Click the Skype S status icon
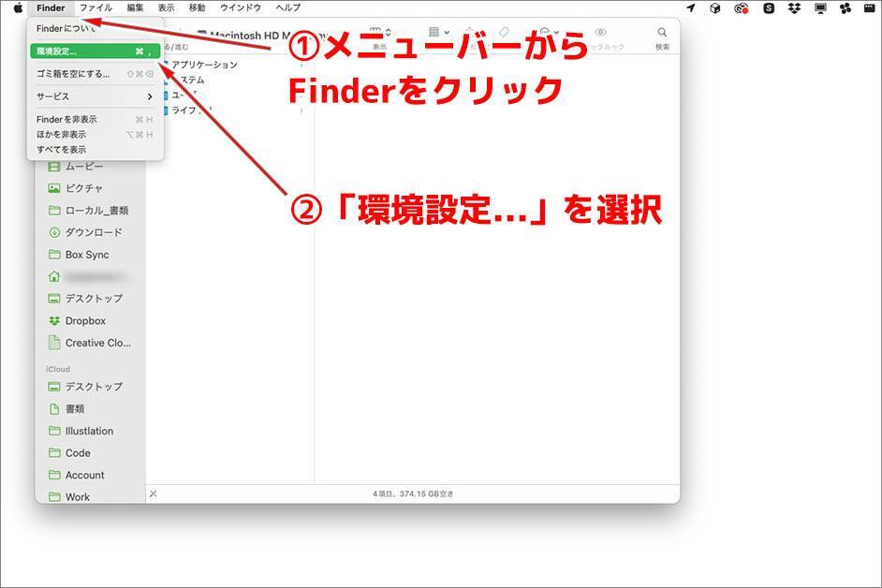Viewport: 882px width, 588px height. (769, 7)
